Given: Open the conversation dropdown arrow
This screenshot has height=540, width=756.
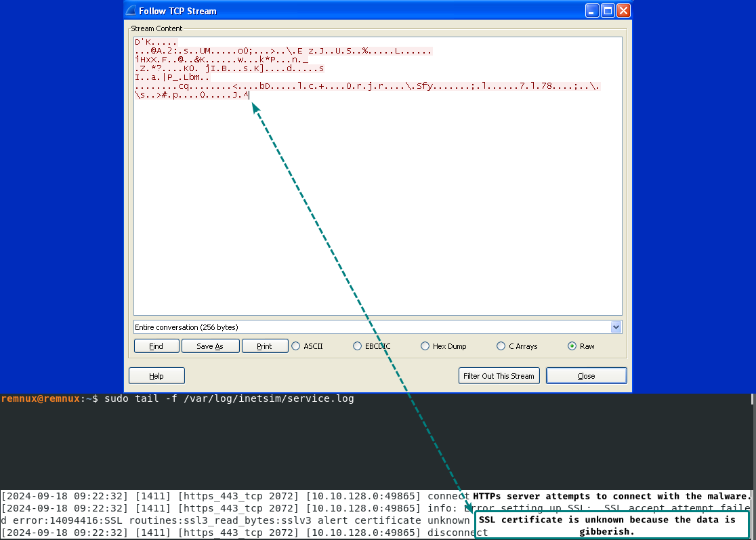Looking at the screenshot, I should pos(616,327).
